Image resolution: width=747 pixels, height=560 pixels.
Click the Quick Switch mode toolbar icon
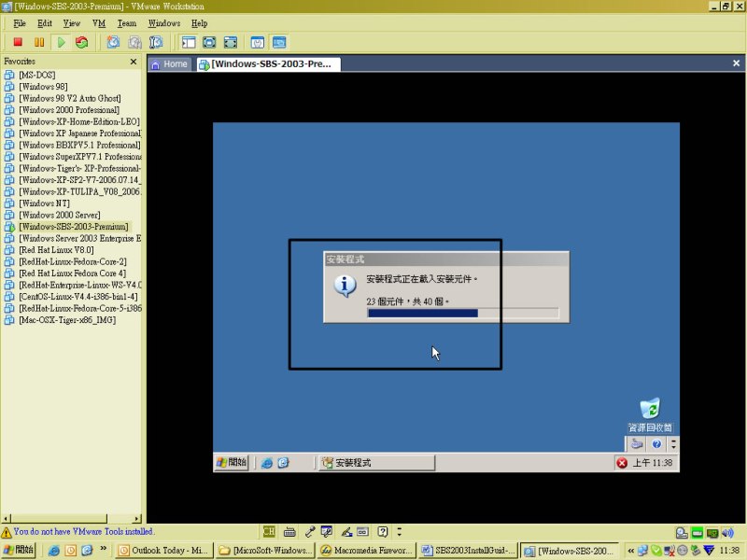[x=231, y=42]
